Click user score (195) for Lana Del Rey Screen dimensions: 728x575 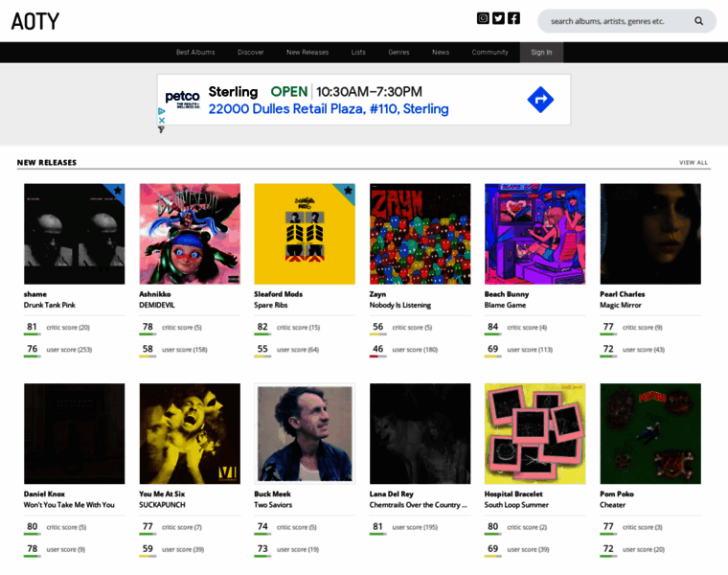pos(415,527)
